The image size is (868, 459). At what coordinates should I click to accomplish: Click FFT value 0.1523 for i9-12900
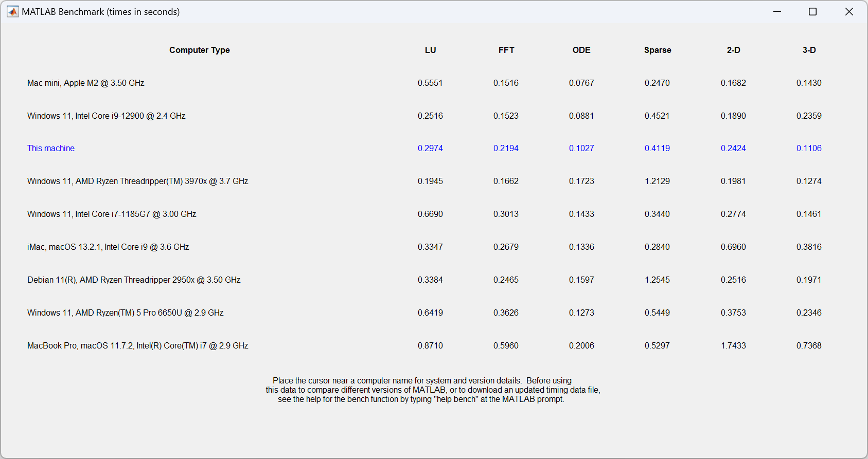click(x=506, y=116)
